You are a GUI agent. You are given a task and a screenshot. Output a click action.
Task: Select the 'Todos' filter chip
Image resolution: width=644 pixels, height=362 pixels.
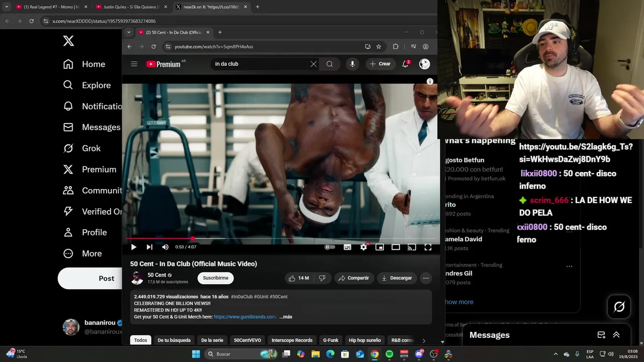click(141, 340)
